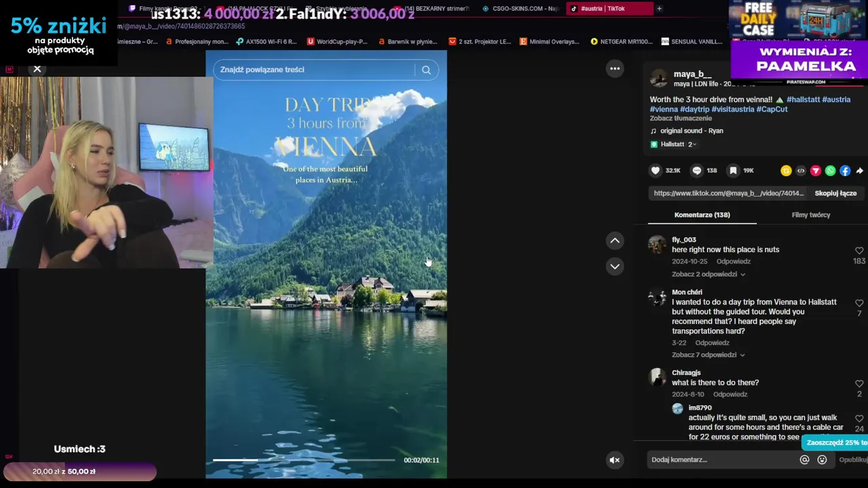Like im8790's reply heart
The height and width of the screenshot is (488, 868).
pyautogui.click(x=859, y=419)
